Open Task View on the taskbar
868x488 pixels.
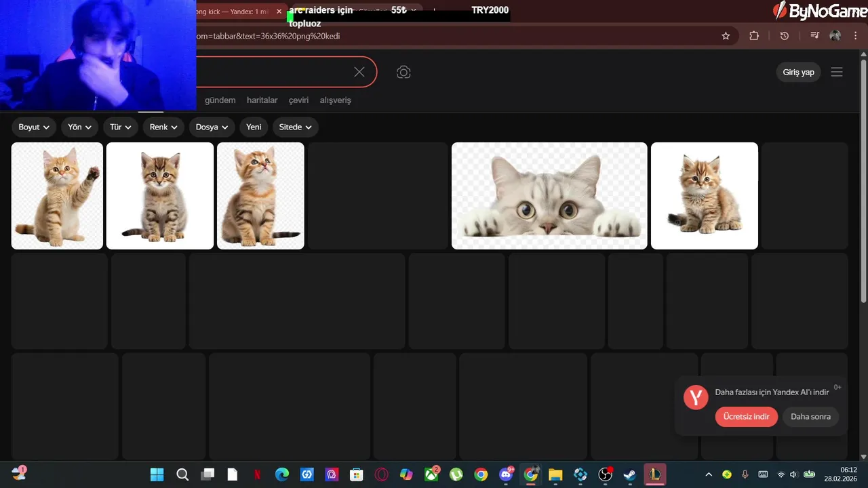pos(208,474)
